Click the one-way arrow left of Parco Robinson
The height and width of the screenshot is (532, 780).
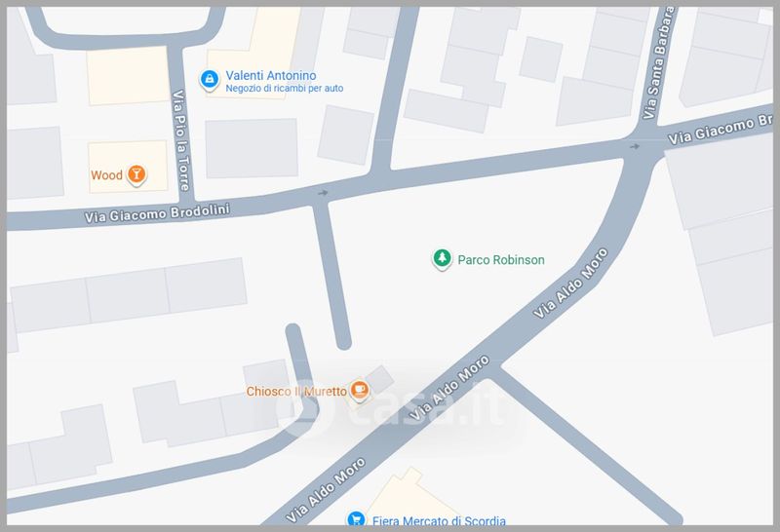coord(323,194)
